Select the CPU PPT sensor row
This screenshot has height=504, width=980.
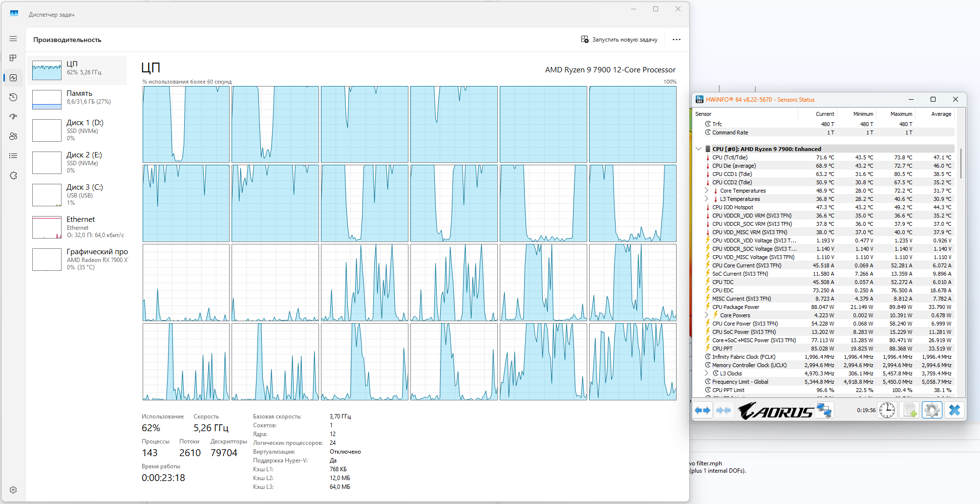pyautogui.click(x=824, y=349)
